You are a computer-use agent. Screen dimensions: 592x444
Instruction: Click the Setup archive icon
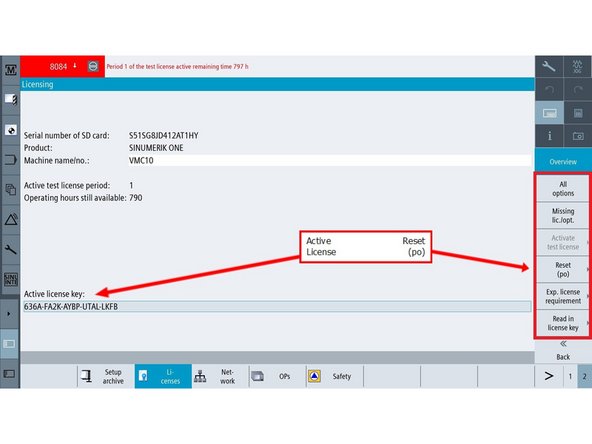pos(86,376)
